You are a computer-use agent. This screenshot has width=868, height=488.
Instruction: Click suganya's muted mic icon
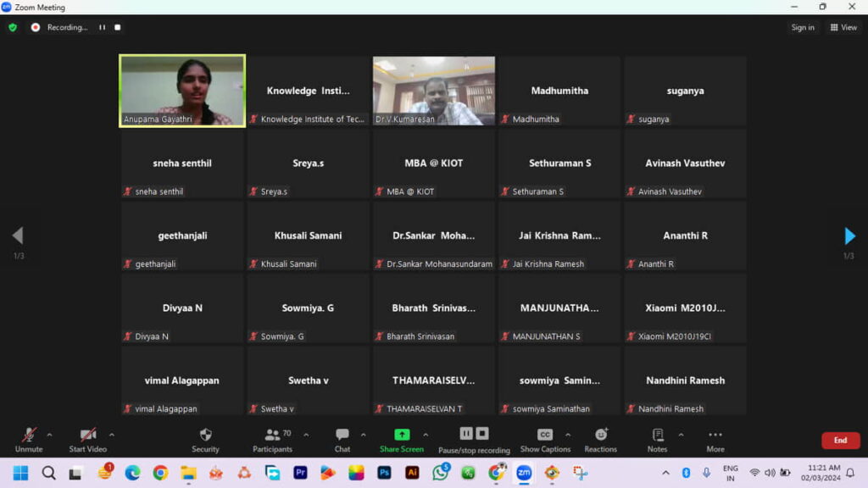(x=631, y=119)
